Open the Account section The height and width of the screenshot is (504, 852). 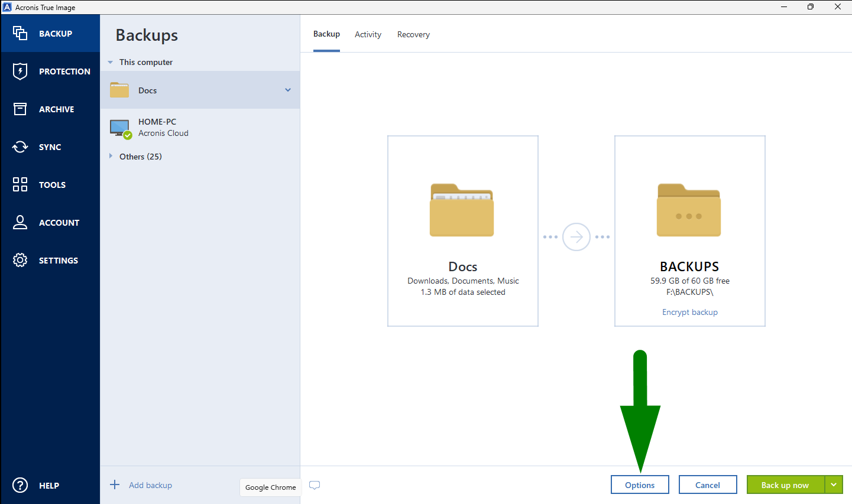(50, 223)
